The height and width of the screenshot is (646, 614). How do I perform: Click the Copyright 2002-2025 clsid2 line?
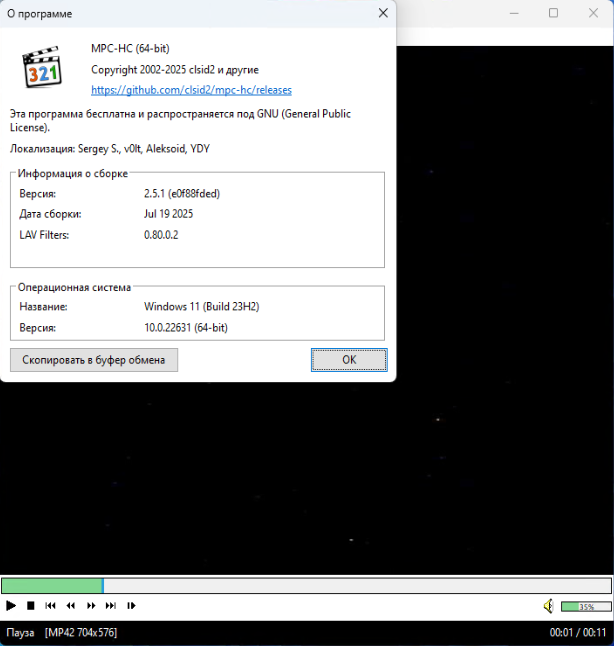pyautogui.click(x=175, y=70)
